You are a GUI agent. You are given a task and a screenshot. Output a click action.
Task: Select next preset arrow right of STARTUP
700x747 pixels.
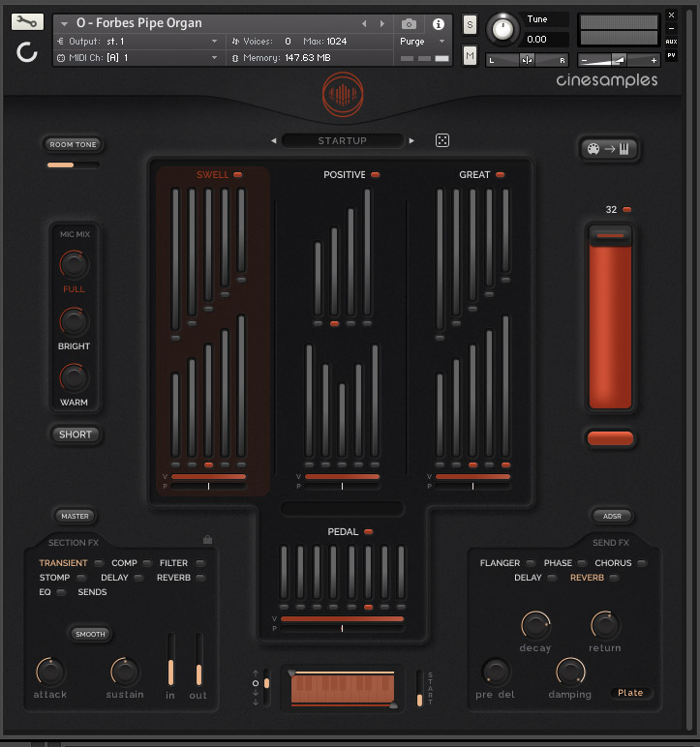411,140
